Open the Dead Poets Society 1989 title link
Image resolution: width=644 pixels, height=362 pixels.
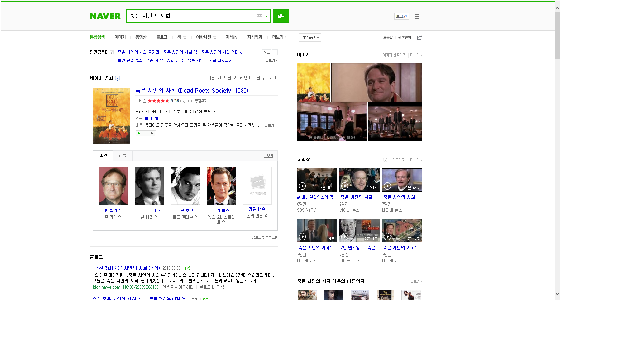coord(192,90)
